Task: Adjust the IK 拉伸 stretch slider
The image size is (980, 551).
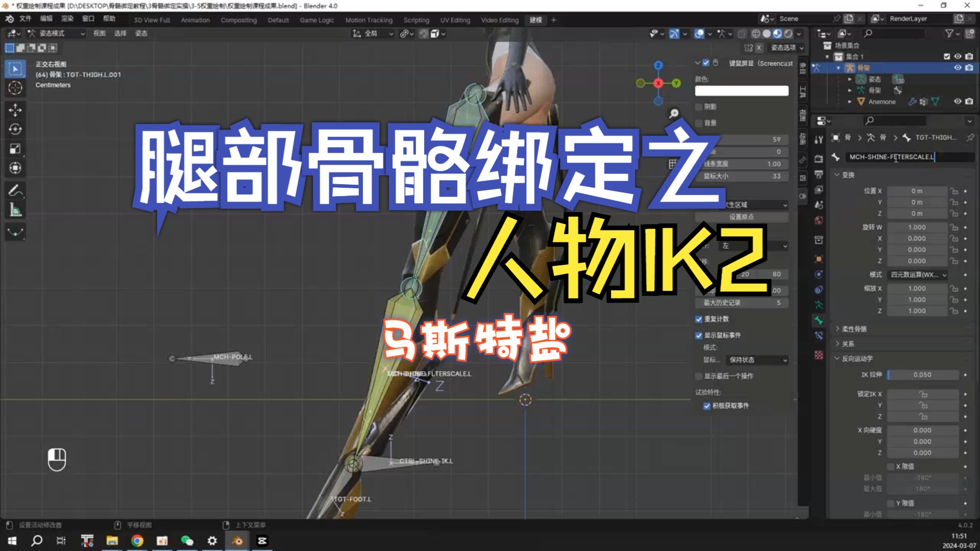Action: (922, 375)
